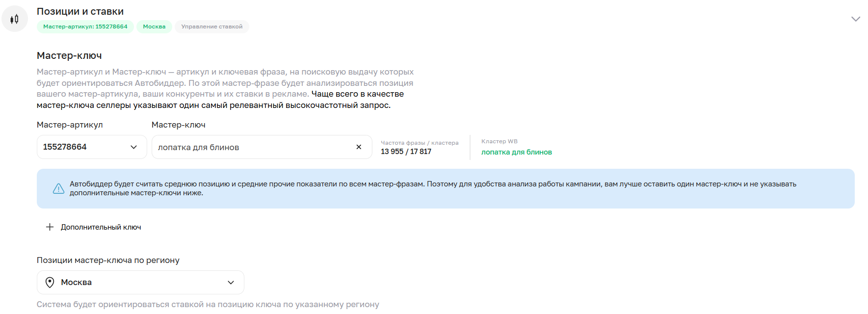The image size is (868, 314).
Task: Click the Мастер-артикул: 155278664 green tag
Action: point(85,26)
